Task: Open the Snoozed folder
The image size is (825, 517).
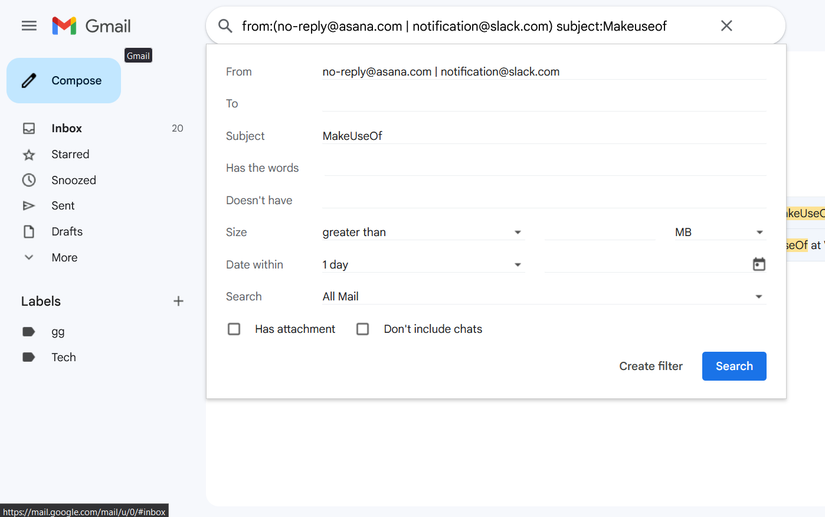Action: pyautogui.click(x=74, y=180)
